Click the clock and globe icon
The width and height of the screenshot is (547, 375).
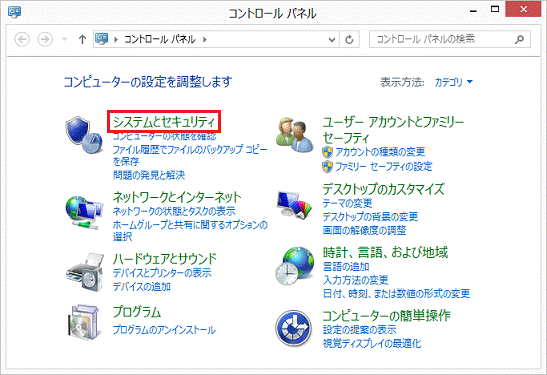click(294, 265)
